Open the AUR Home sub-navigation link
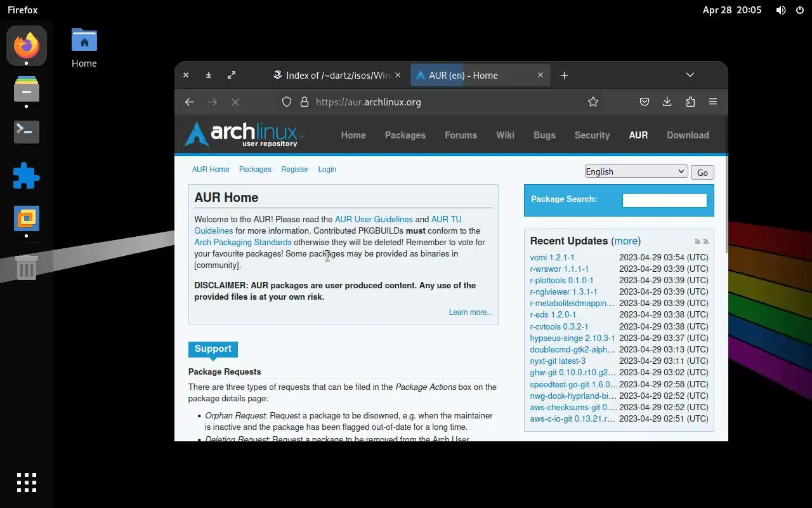The width and height of the screenshot is (812, 508). click(211, 170)
